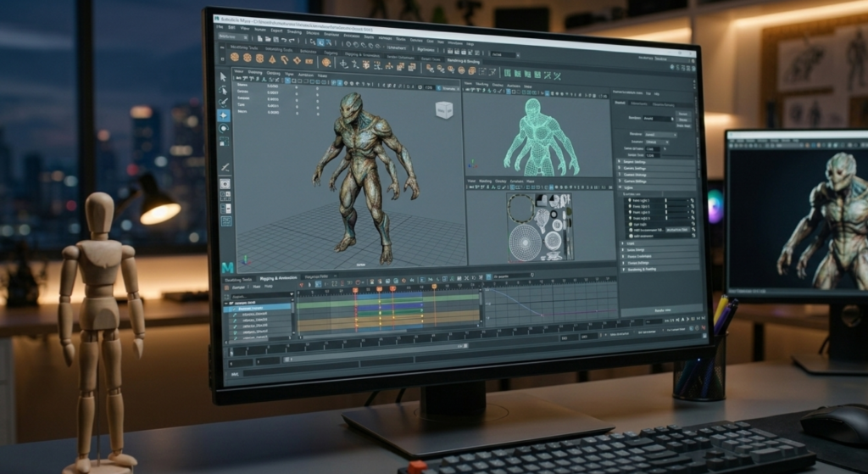Click the view cube in perspective viewport

coord(443,109)
